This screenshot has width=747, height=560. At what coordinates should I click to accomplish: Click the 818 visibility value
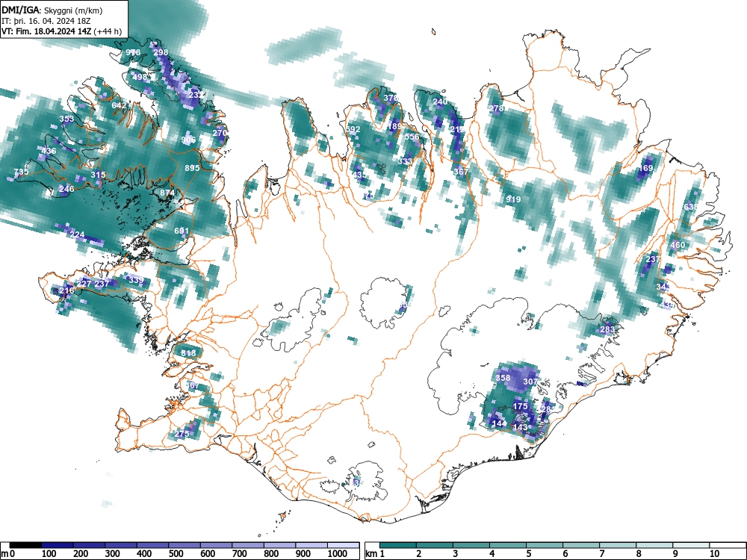(189, 353)
